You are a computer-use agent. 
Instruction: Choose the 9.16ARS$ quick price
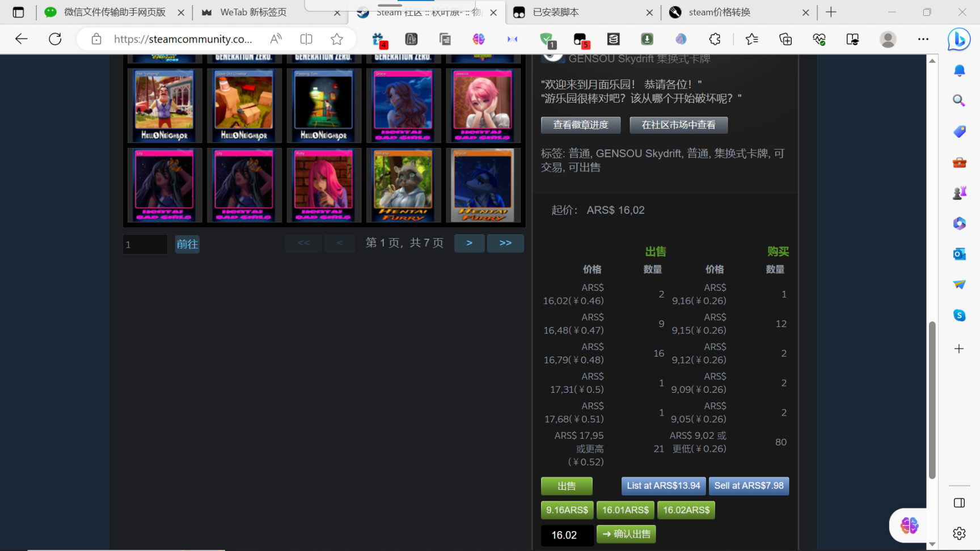pos(567,510)
